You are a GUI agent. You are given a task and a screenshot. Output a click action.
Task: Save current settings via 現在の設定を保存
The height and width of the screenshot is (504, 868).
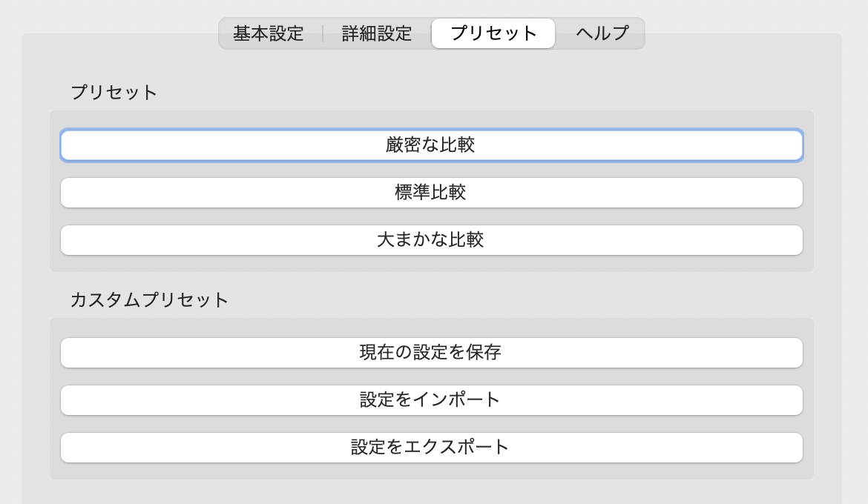pos(431,353)
